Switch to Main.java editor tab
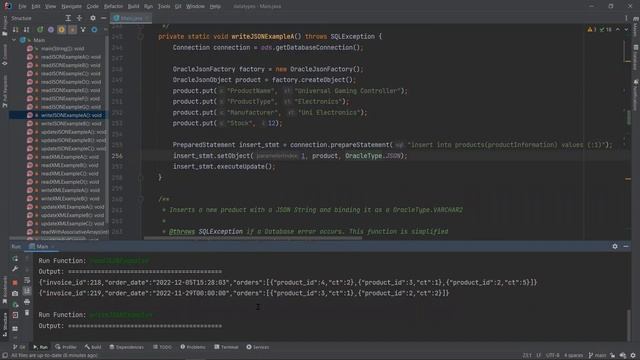This screenshot has width=640, height=360. point(131,18)
